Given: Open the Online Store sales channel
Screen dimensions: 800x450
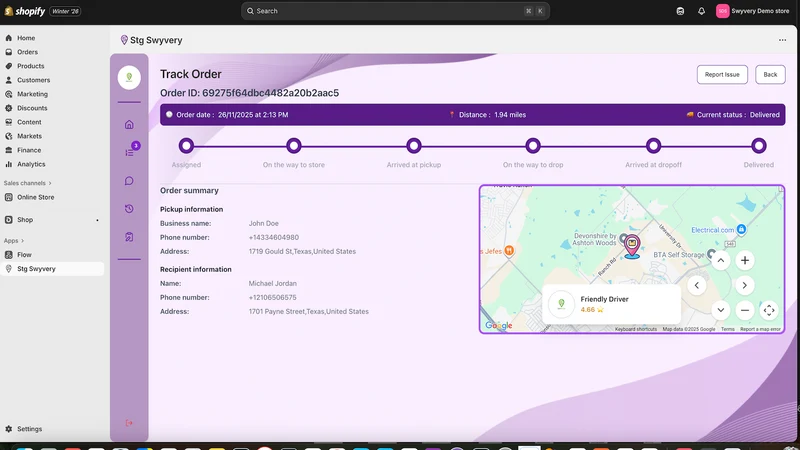Looking at the screenshot, I should (35, 197).
